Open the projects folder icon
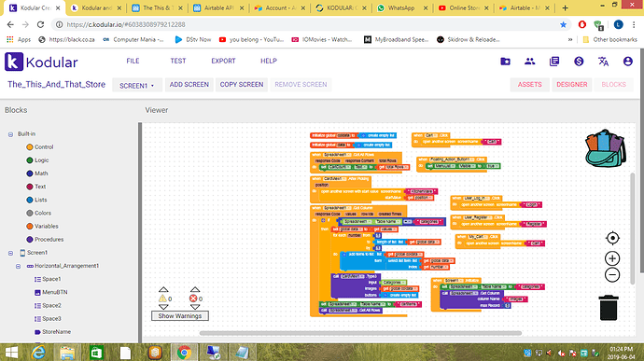644x361 pixels. click(505, 62)
